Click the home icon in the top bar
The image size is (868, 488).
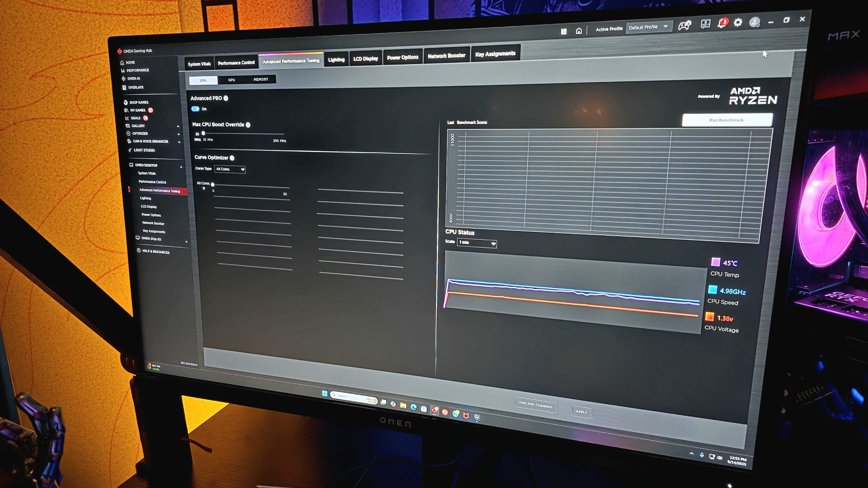(x=579, y=31)
